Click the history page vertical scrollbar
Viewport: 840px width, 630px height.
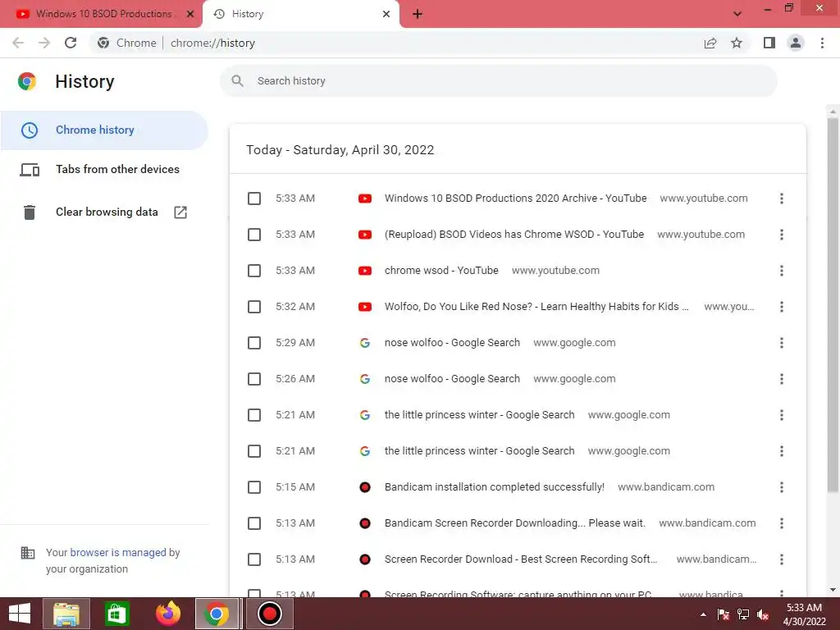pyautogui.click(x=833, y=304)
